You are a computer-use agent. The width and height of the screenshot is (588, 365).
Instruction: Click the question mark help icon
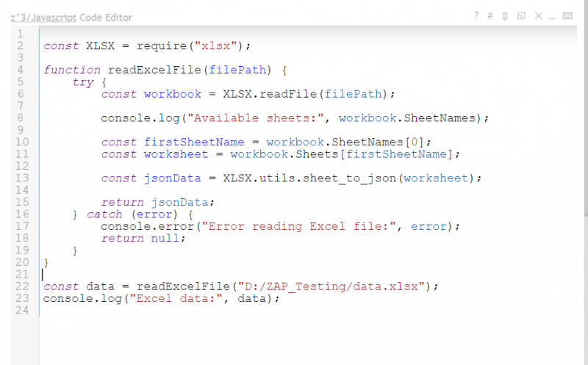[476, 15]
